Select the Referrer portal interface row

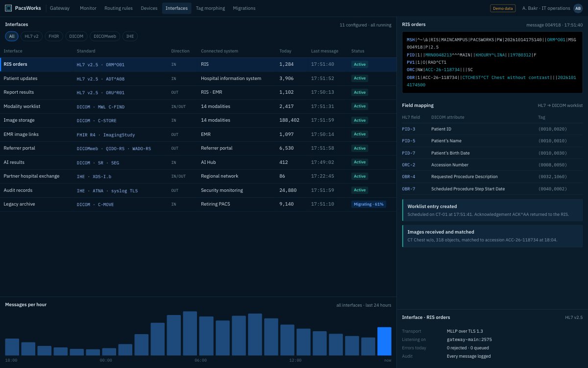click(x=198, y=148)
